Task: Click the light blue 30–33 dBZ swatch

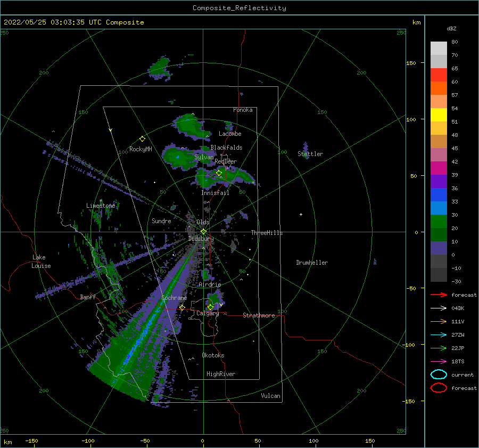Action: [x=439, y=208]
